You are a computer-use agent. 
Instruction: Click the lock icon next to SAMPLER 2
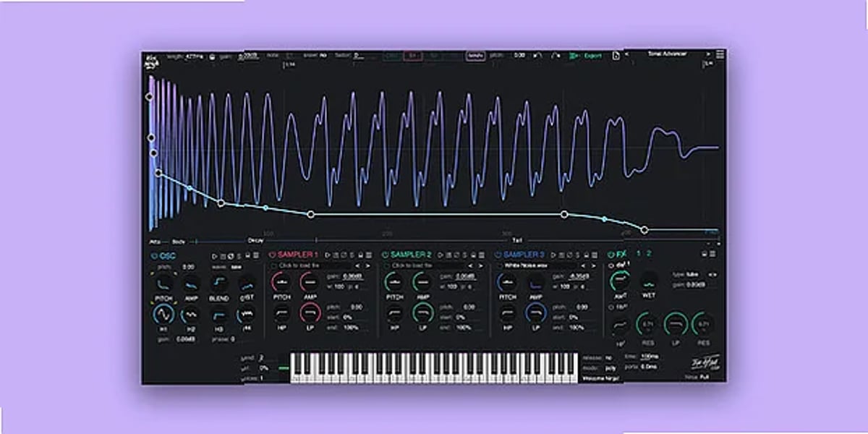point(472,255)
